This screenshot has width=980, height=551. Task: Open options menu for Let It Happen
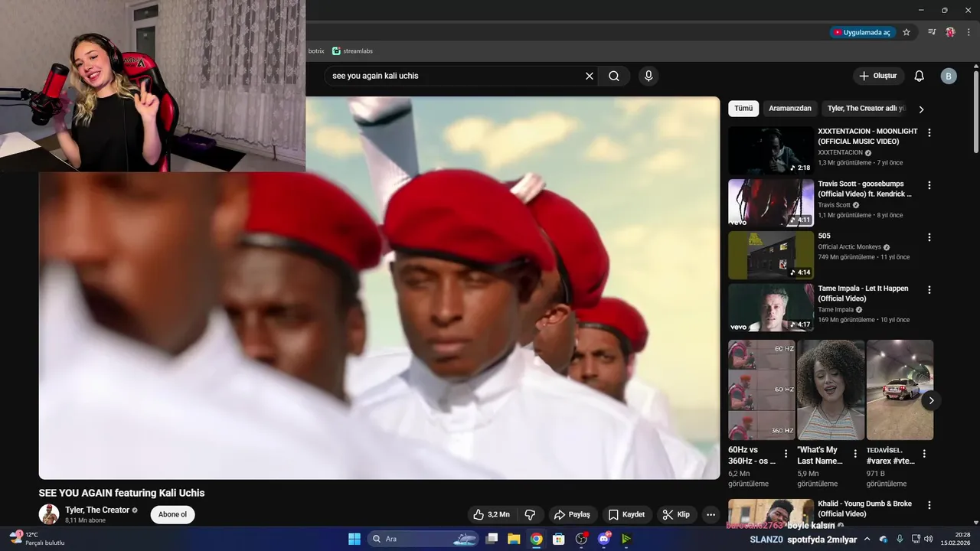(x=929, y=290)
